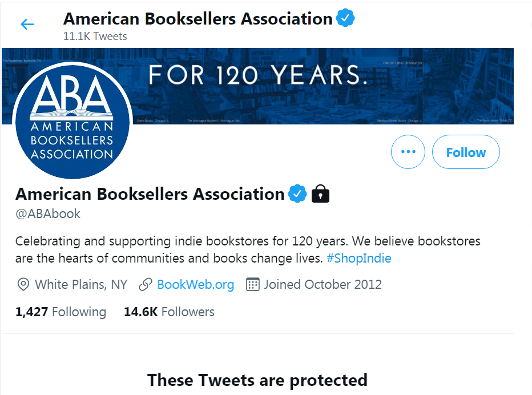
Task: Click the 'These Tweets are protected' heading
Action: [257, 380]
